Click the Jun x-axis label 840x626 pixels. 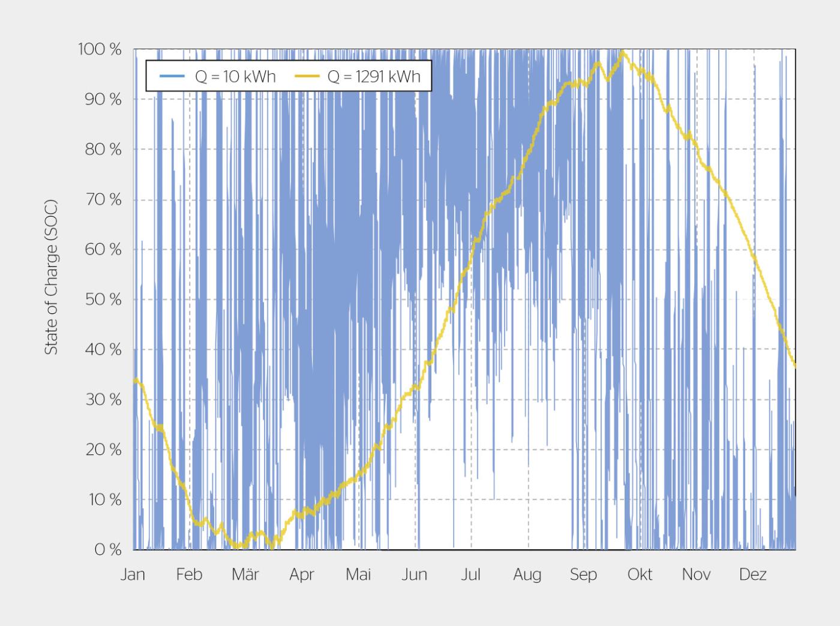(415, 574)
